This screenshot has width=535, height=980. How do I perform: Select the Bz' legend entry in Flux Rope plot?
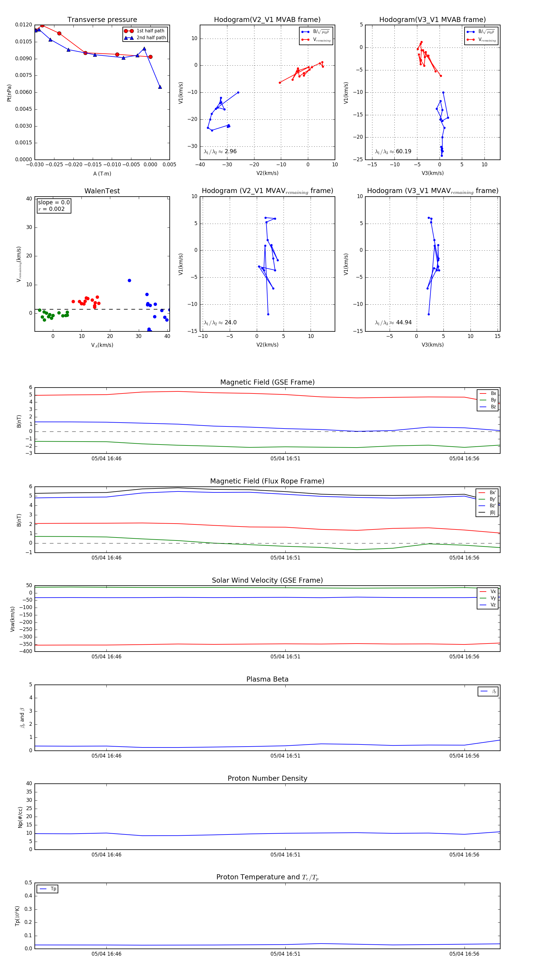(487, 506)
